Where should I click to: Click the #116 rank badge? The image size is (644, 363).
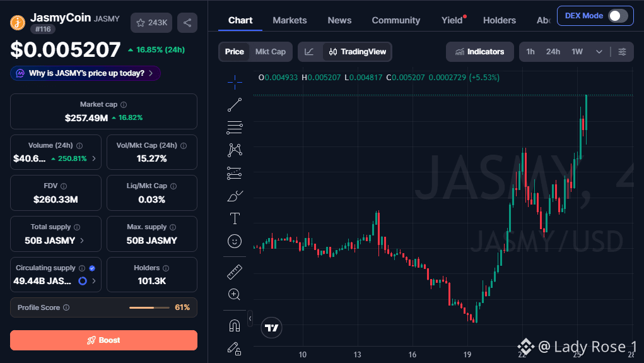43,29
